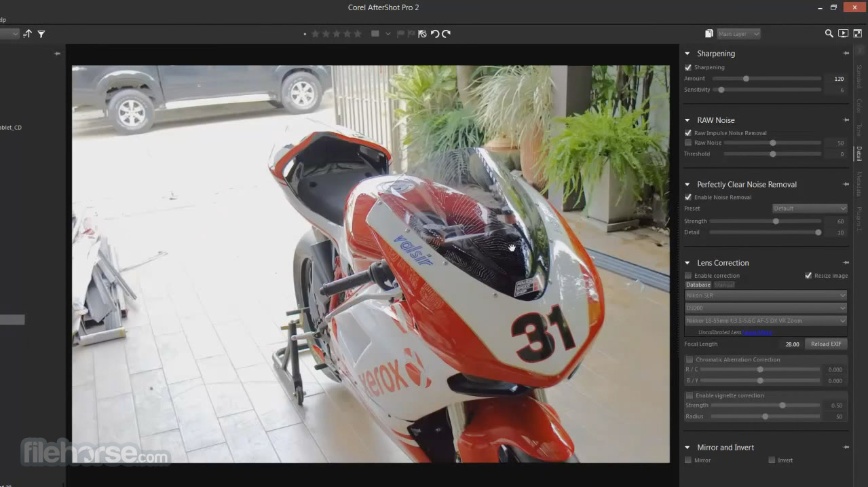The width and height of the screenshot is (868, 487).
Task: Check the Mirror checkbox
Action: click(x=688, y=460)
